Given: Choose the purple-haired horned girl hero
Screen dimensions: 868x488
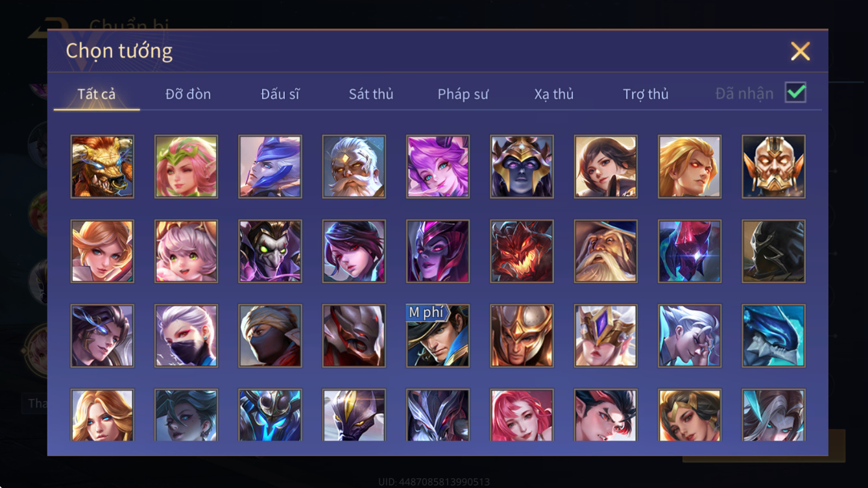Looking at the screenshot, I should point(438,167).
